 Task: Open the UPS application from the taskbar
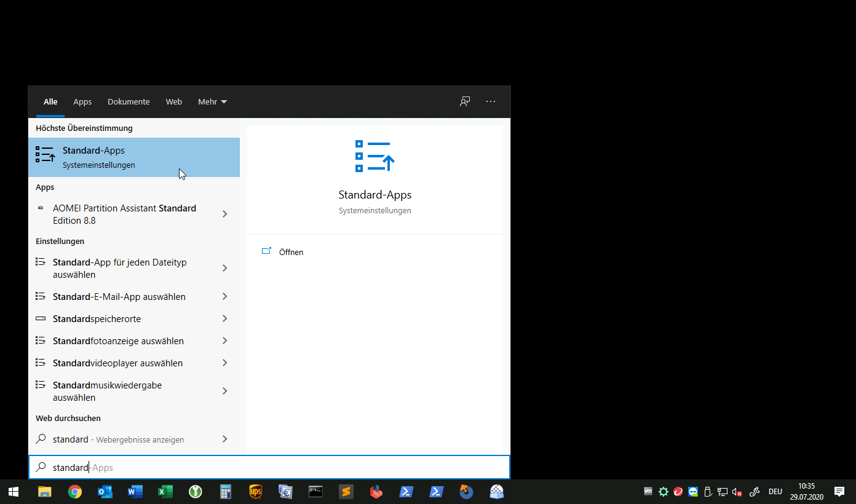coord(255,491)
